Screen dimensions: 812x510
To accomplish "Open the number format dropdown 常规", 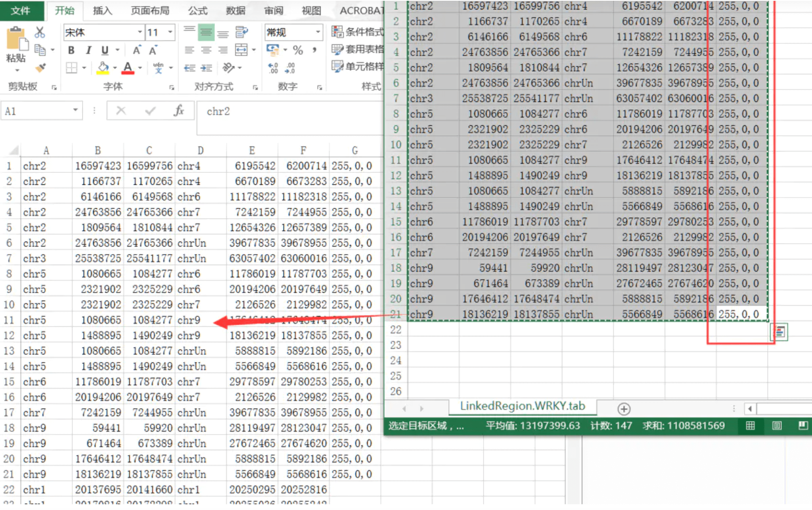I will click(x=318, y=32).
